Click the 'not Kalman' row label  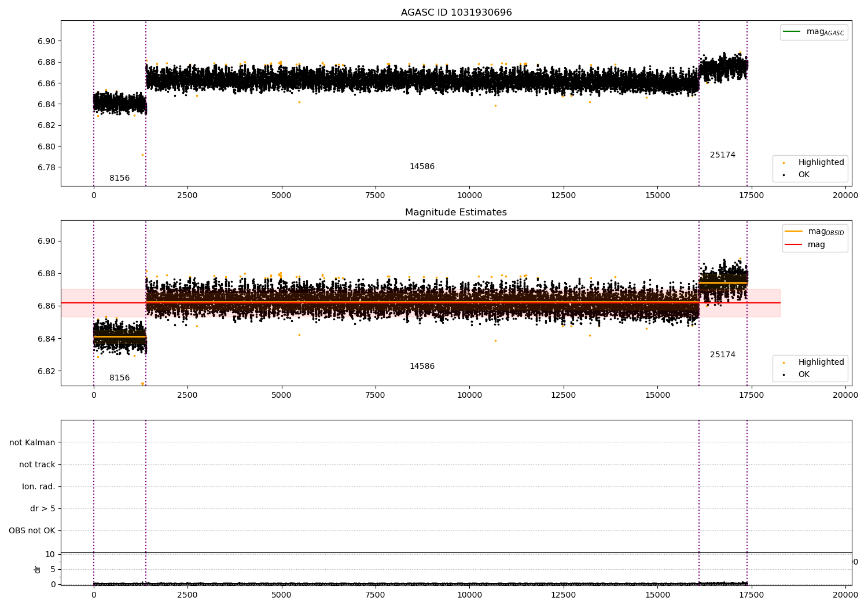click(32, 443)
